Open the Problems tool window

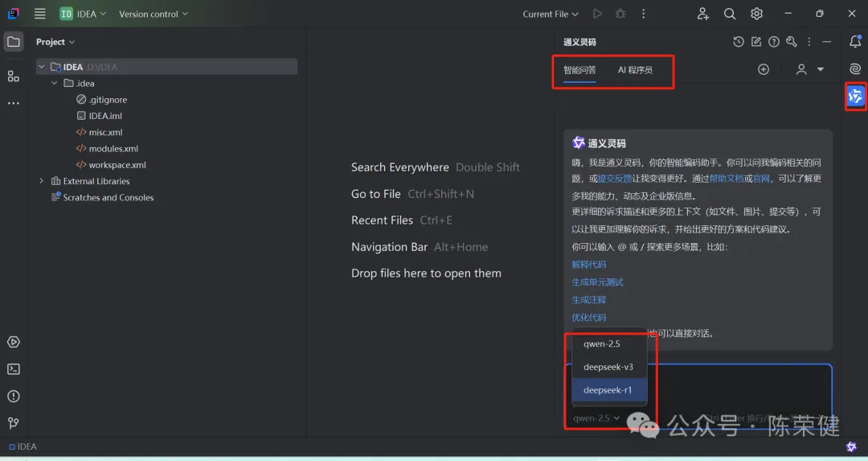click(x=14, y=396)
